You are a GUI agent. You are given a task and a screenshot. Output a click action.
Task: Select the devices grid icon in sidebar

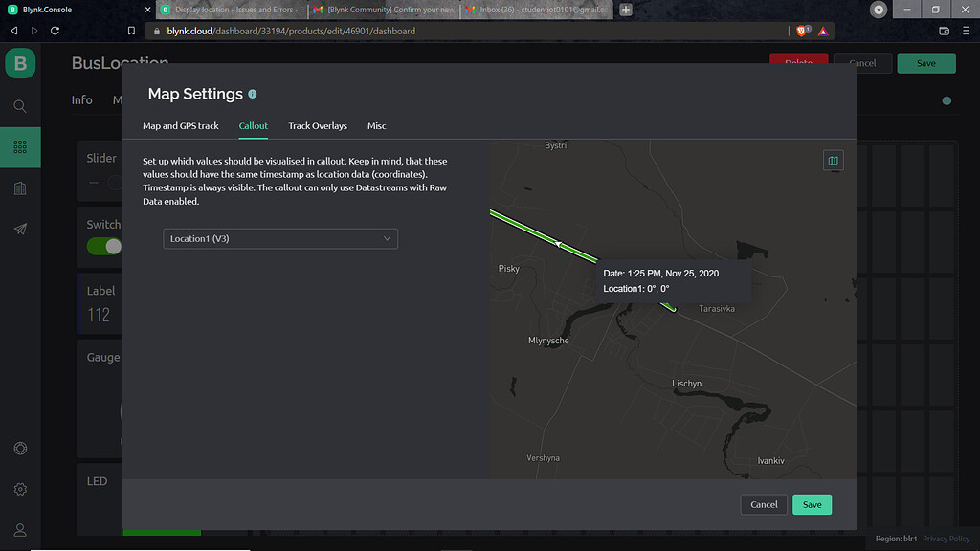(19, 147)
